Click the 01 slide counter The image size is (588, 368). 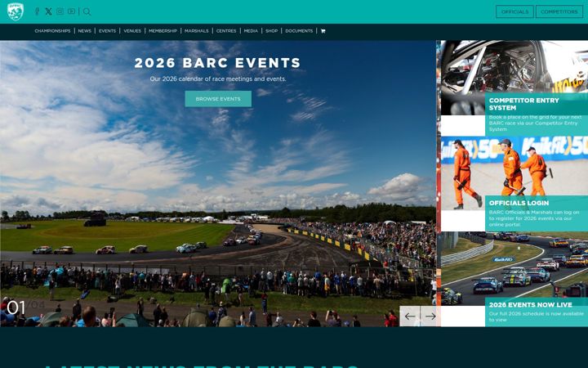pos(16,307)
